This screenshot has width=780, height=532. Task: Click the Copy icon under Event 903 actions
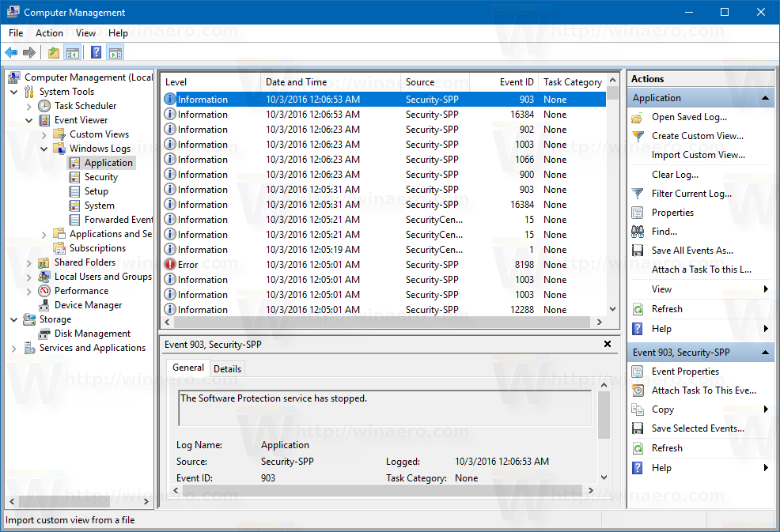point(637,409)
